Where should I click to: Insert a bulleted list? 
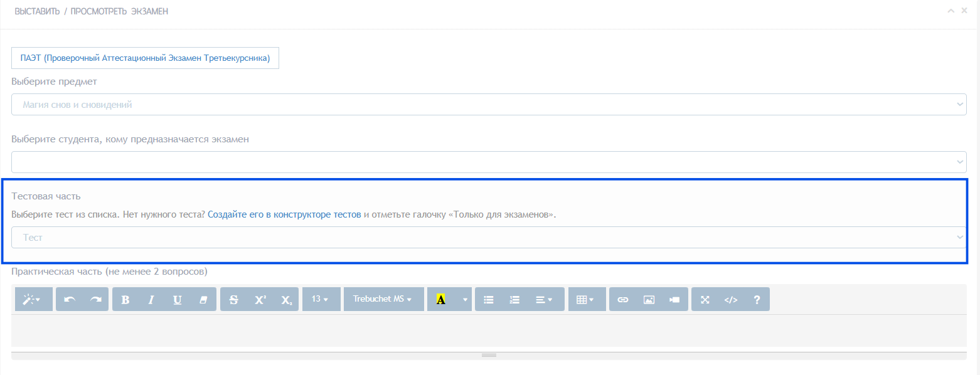[489, 299]
